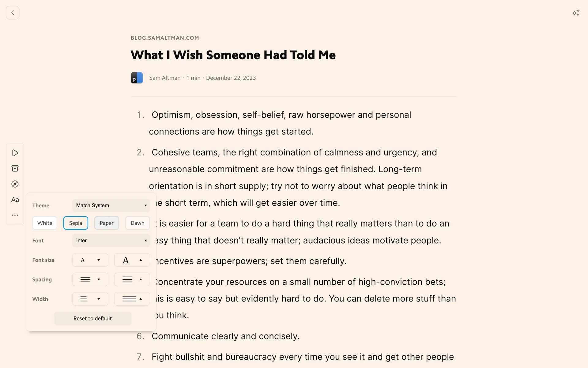Image resolution: width=588 pixels, height=368 pixels.
Task: Open the AI sparkle assistant icon
Action: 576,13
